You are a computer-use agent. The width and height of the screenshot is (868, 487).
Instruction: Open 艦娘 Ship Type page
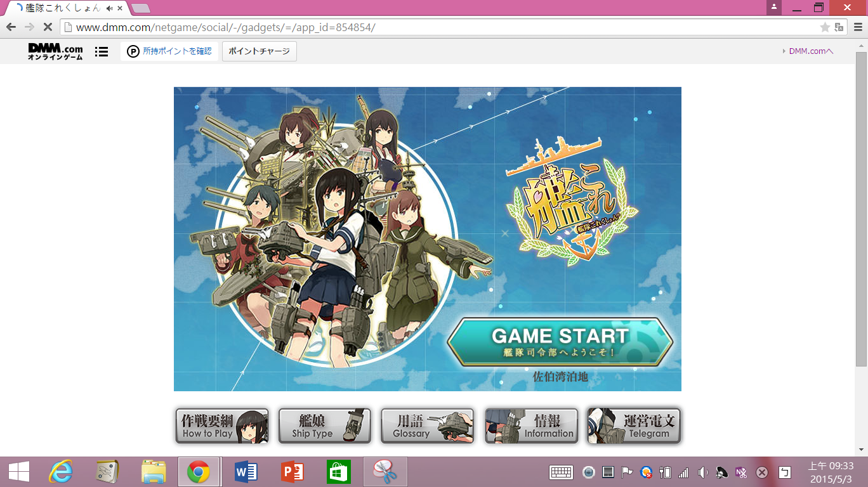pos(325,426)
